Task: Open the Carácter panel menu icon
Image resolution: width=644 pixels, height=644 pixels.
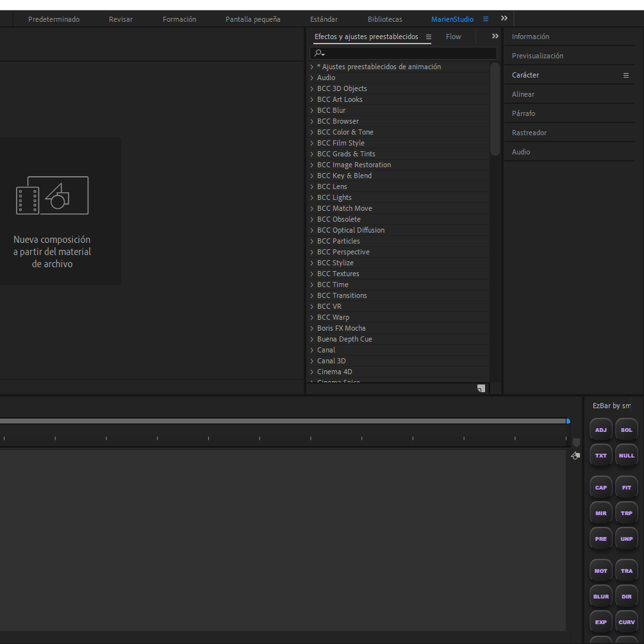Action: click(626, 75)
